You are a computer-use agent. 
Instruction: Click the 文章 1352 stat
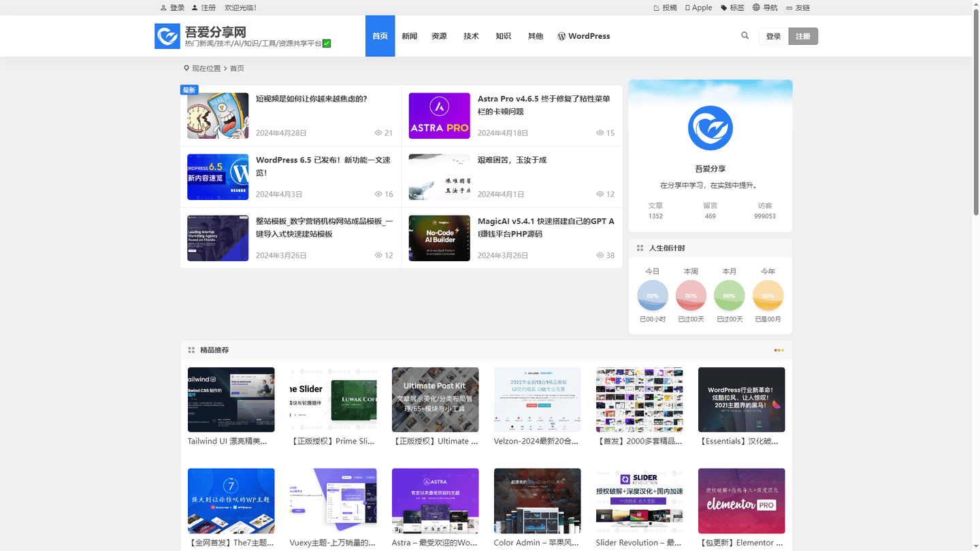(655, 210)
